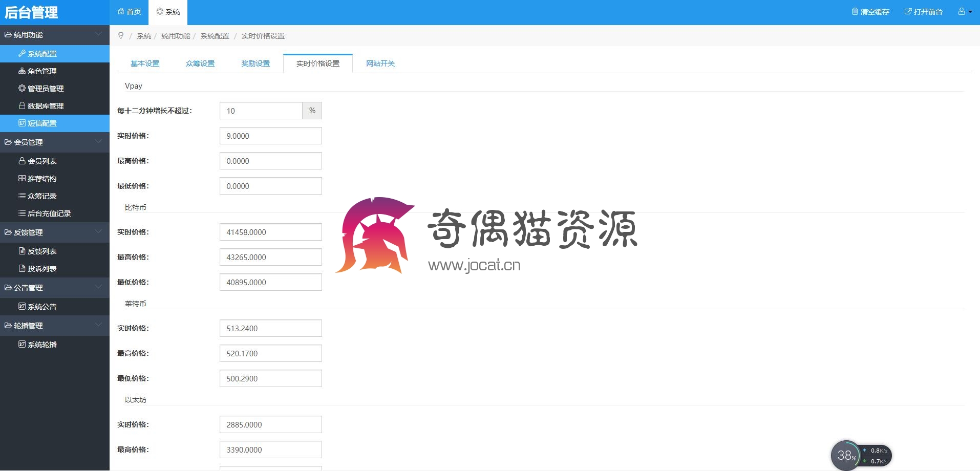Click the Vpay 最高价格 input field

pyautogui.click(x=271, y=161)
